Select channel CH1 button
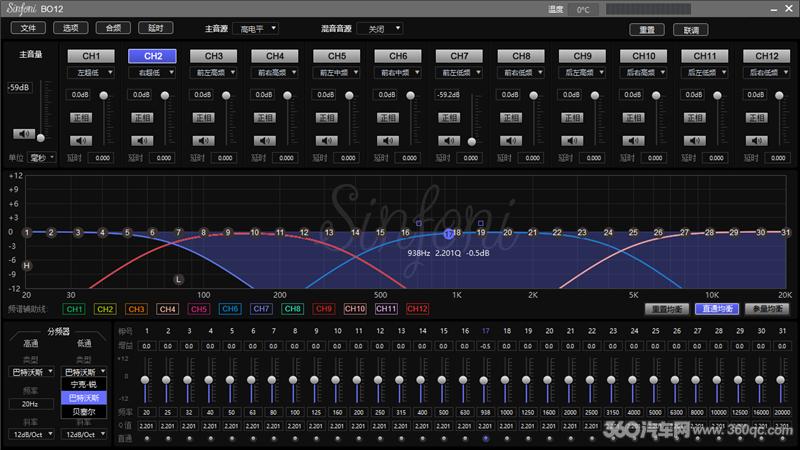 coord(91,56)
